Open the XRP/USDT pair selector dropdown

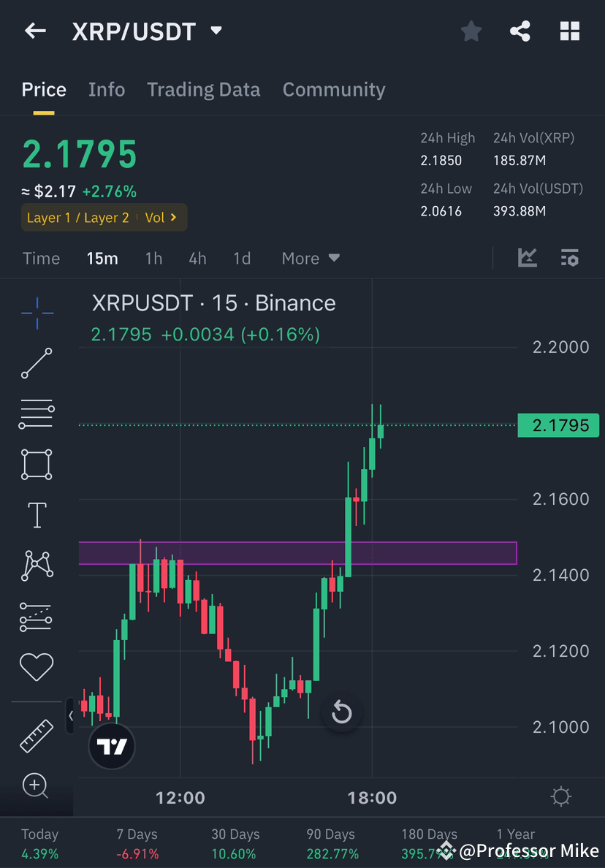148,31
